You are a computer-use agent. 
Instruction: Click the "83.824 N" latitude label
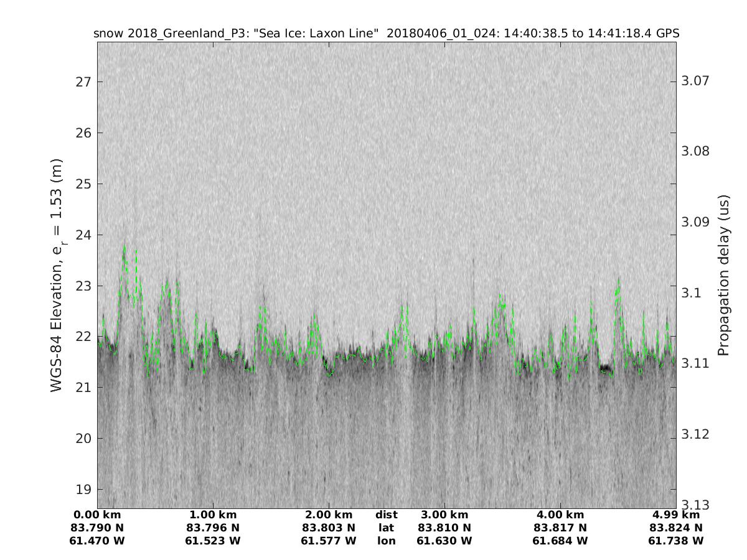676,528
